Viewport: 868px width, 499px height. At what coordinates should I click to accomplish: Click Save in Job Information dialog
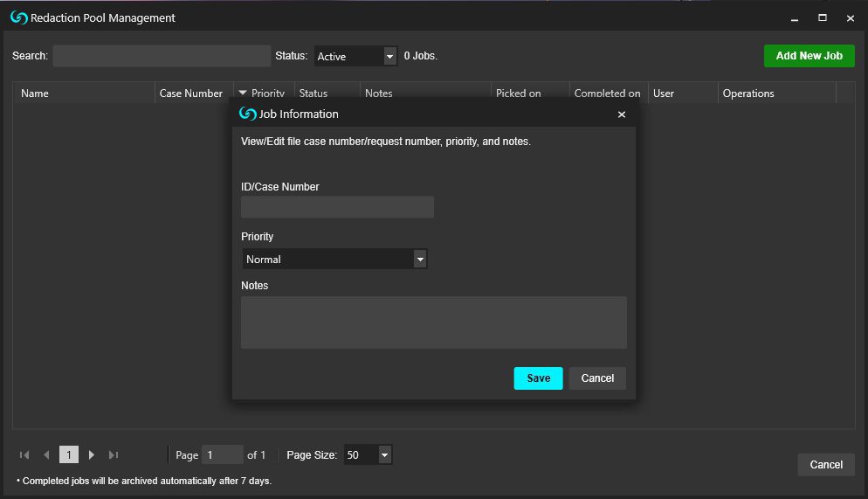[538, 378]
